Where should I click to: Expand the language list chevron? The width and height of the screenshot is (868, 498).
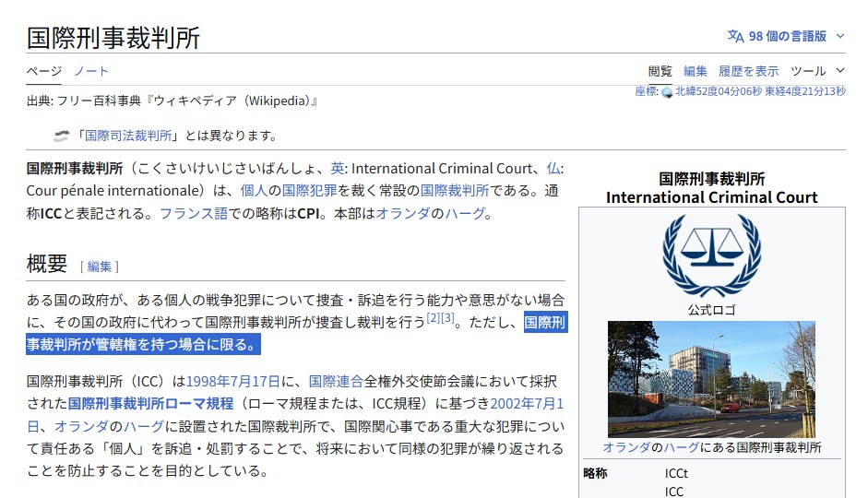839,37
